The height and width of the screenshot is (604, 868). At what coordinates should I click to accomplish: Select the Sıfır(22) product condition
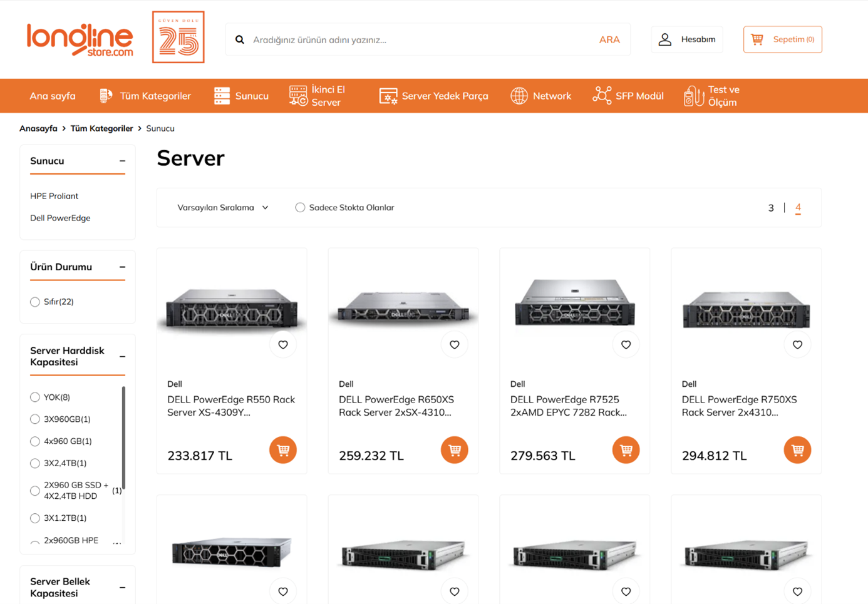(35, 302)
